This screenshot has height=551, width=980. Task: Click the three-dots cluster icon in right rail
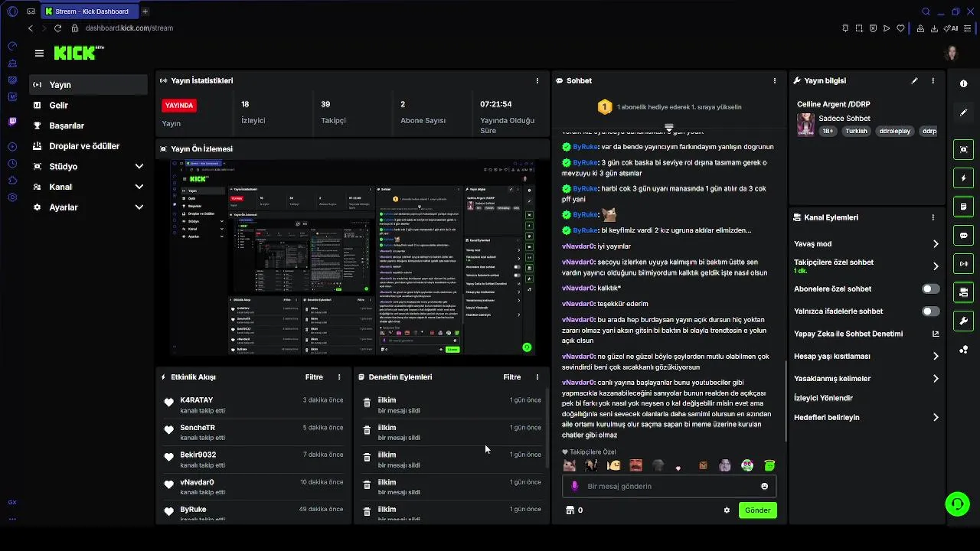pyautogui.click(x=964, y=350)
